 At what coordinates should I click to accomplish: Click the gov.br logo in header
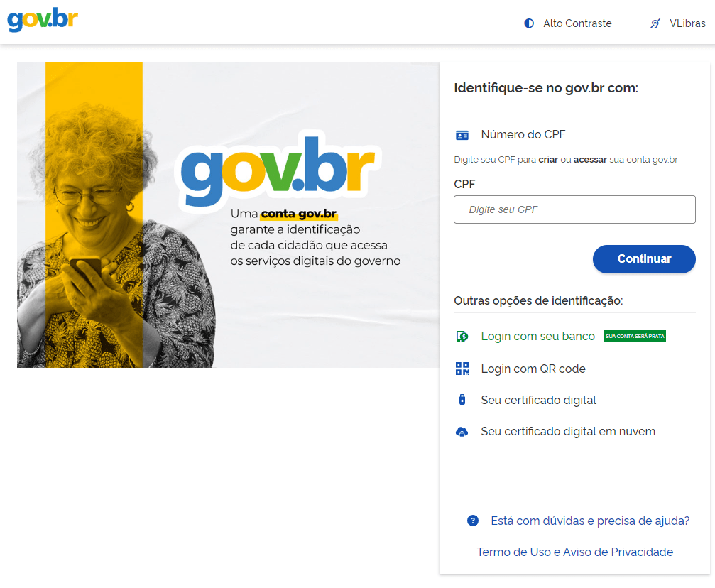pyautogui.click(x=43, y=19)
